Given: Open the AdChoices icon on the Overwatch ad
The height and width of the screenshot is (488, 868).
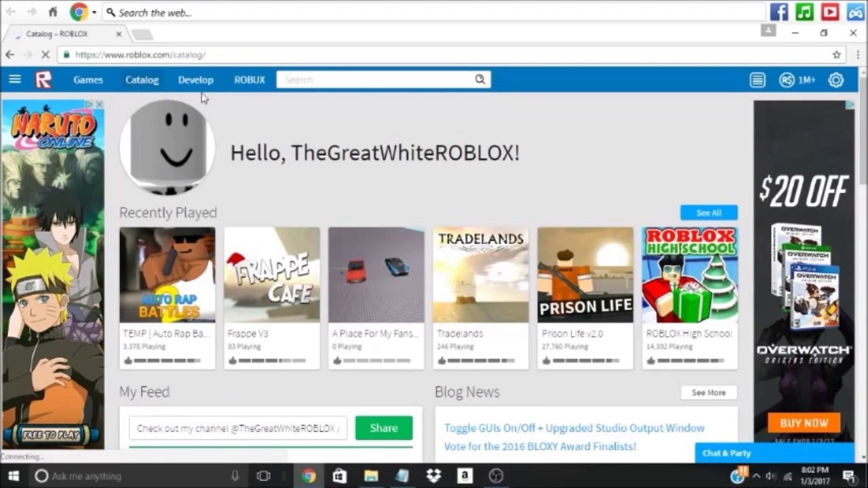Looking at the screenshot, I should tap(850, 105).
